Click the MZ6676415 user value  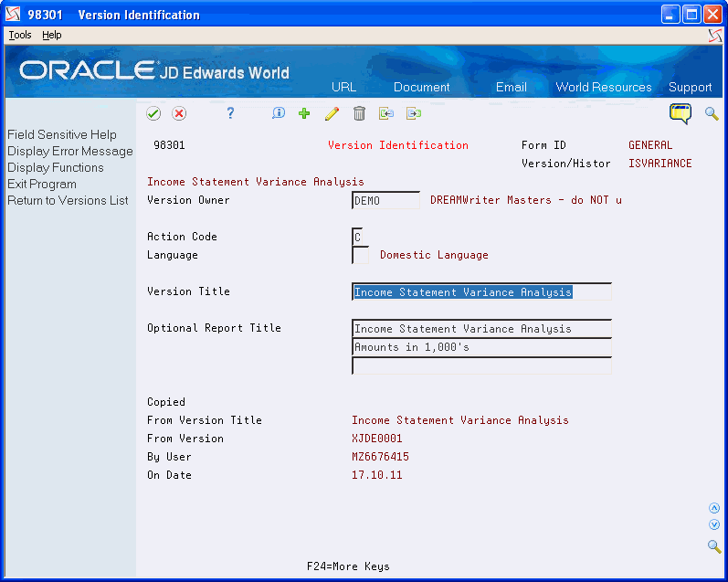(x=380, y=457)
